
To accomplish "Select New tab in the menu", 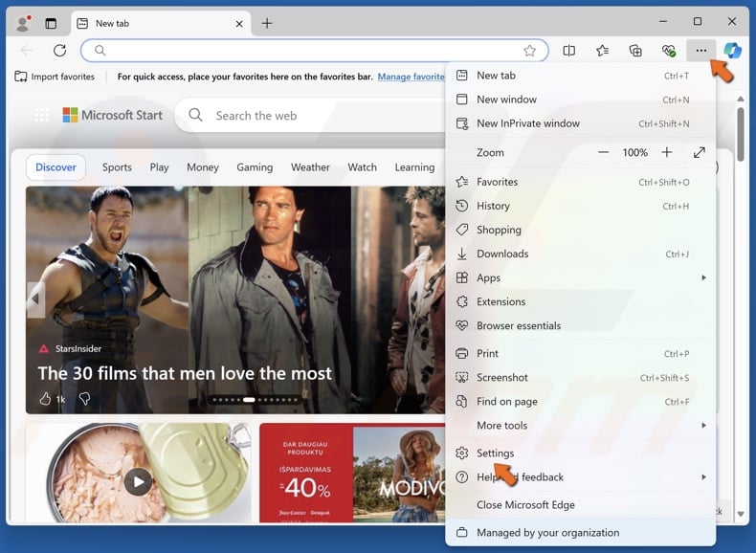I will (x=581, y=76).
